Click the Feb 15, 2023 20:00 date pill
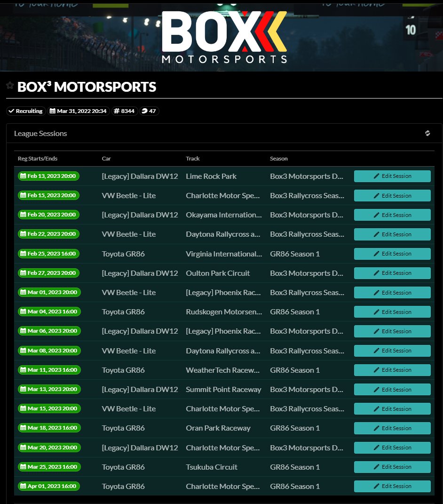 pos(48,195)
